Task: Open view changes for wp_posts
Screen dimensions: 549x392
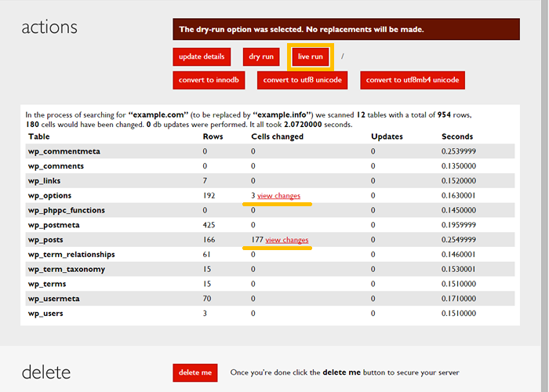Action: tap(287, 240)
